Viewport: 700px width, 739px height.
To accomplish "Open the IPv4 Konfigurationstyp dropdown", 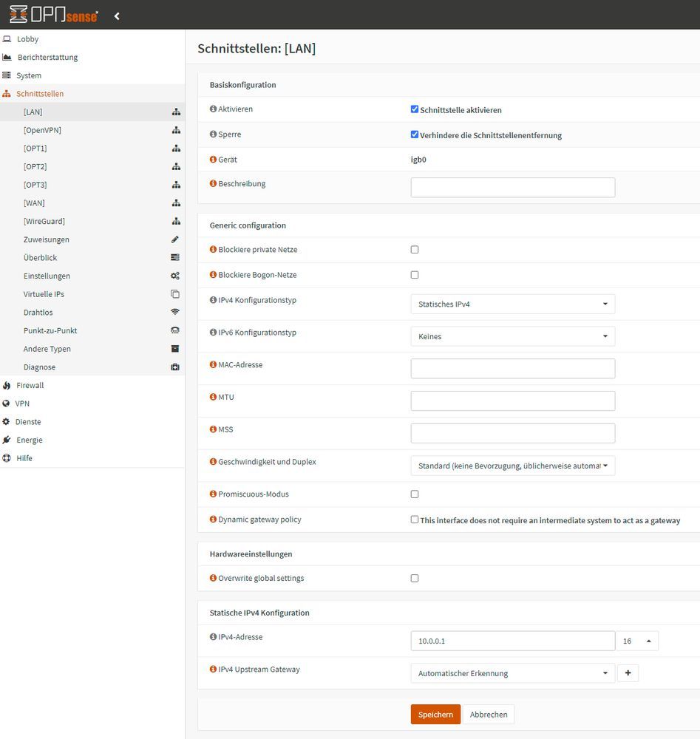I will coord(512,303).
